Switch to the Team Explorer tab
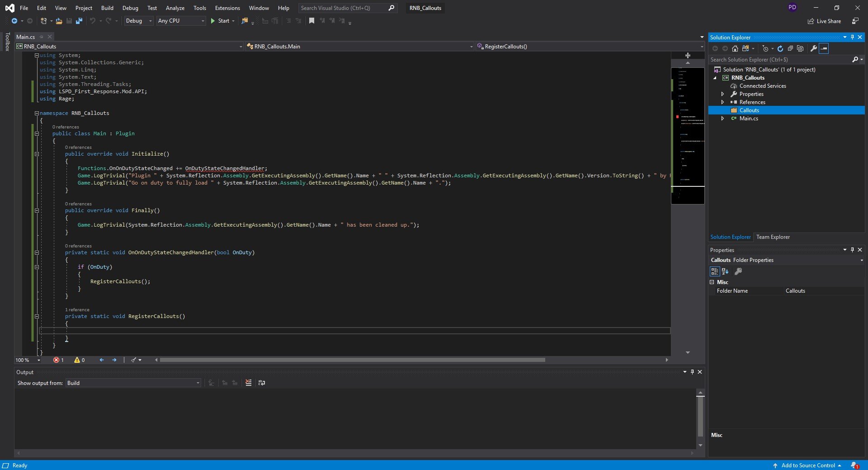The width and height of the screenshot is (868, 470). pos(773,237)
